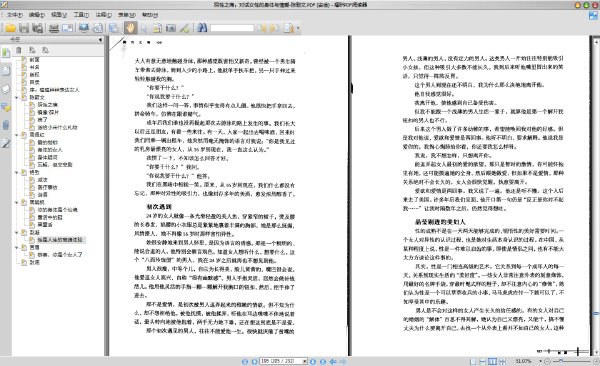Open a PDF with the folder icon

coord(10,28)
